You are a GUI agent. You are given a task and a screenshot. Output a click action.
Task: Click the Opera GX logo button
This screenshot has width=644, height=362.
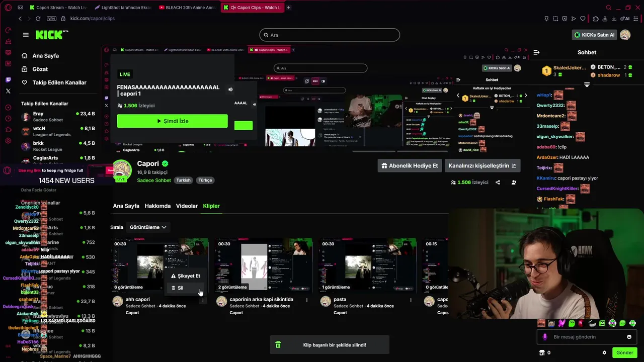pos(8,8)
